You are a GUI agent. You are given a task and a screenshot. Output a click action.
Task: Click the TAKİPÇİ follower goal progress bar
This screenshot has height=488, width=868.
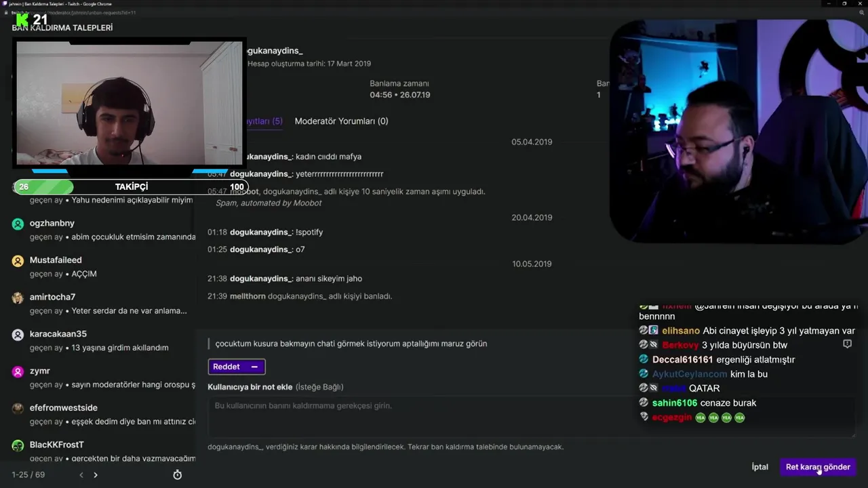click(x=131, y=187)
